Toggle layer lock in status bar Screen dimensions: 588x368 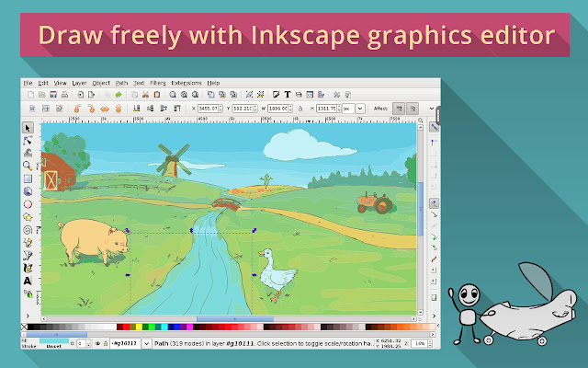(x=106, y=343)
